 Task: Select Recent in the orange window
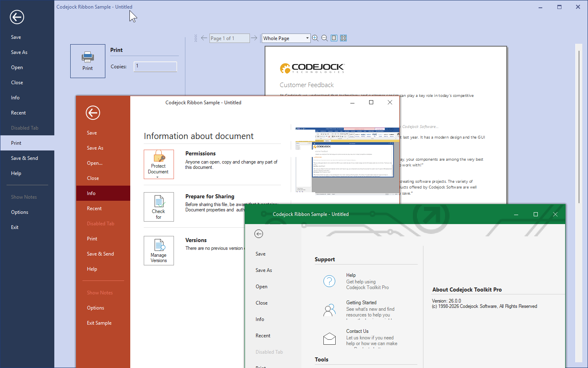tap(103, 209)
